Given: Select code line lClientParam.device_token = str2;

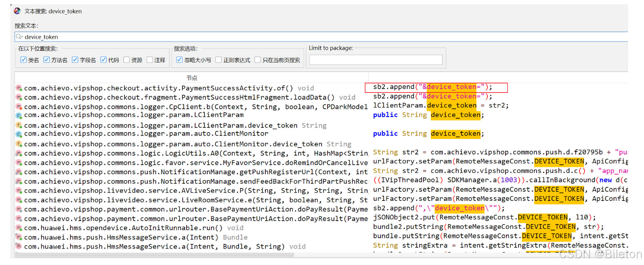Looking at the screenshot, I should pos(441,105).
